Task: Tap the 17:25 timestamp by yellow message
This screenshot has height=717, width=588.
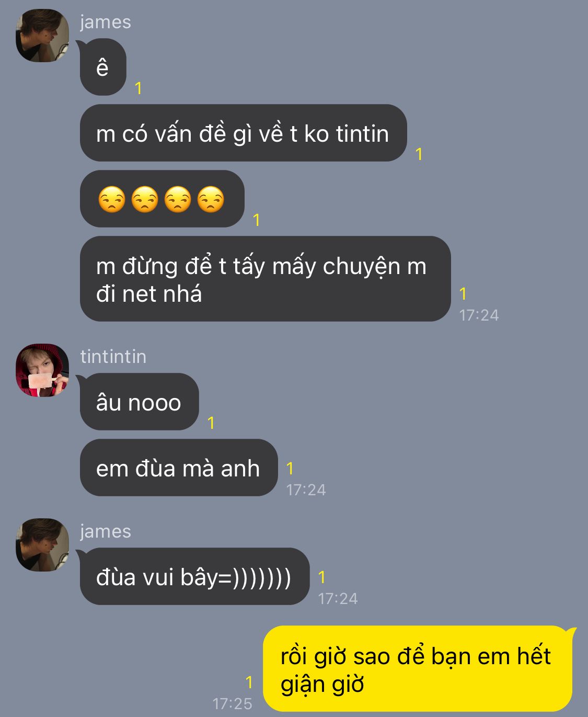Action: coord(232,703)
